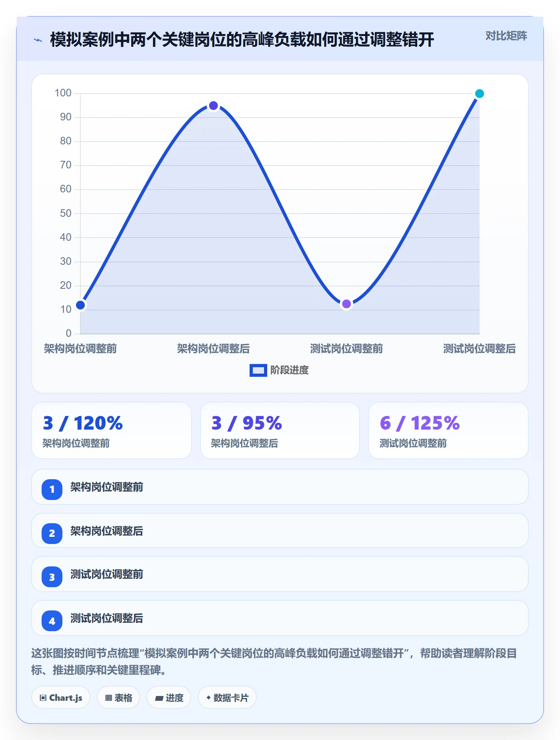
Task: Click the step 4 number badge
Action: (52, 621)
